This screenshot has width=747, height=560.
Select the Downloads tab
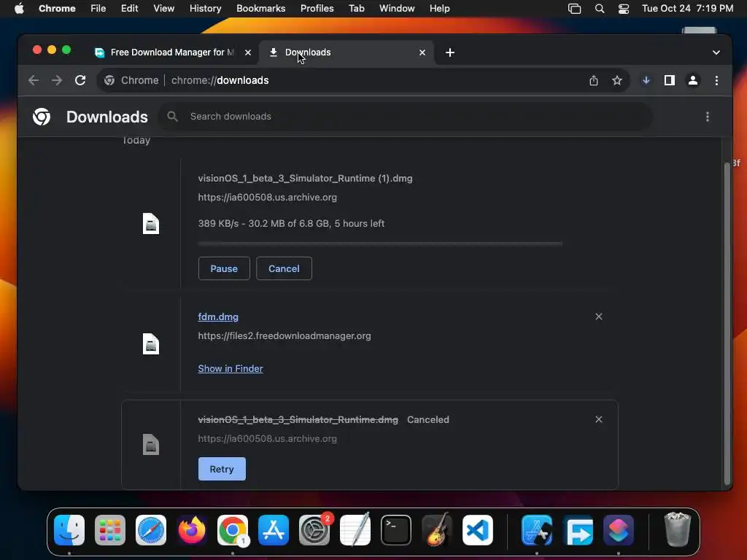pyautogui.click(x=347, y=52)
